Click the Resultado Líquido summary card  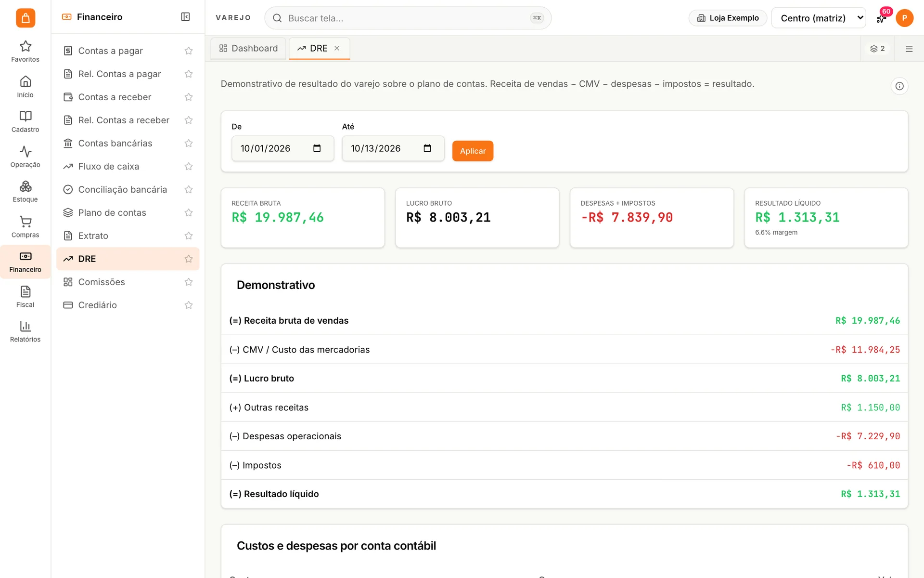point(826,218)
